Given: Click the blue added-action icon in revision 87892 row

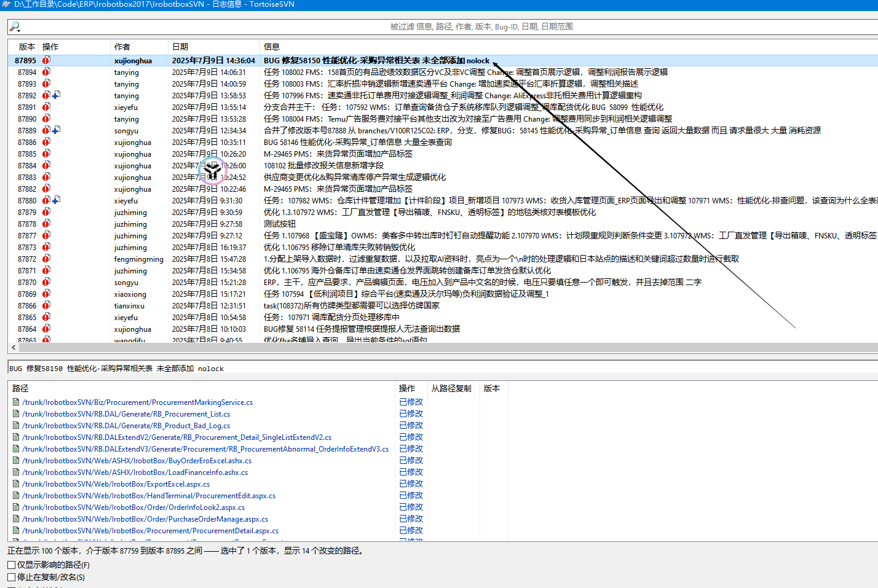Looking at the screenshot, I should [56, 95].
